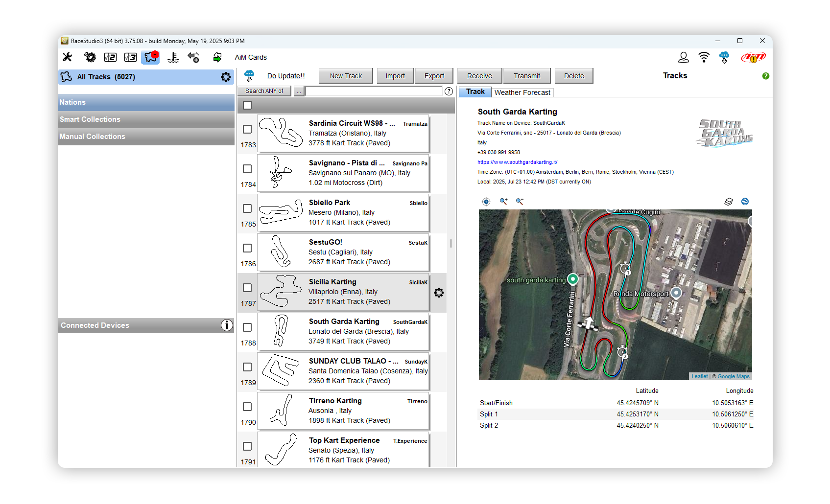830x504 pixels.
Task: Zoom in on the track map
Action: pos(503,202)
